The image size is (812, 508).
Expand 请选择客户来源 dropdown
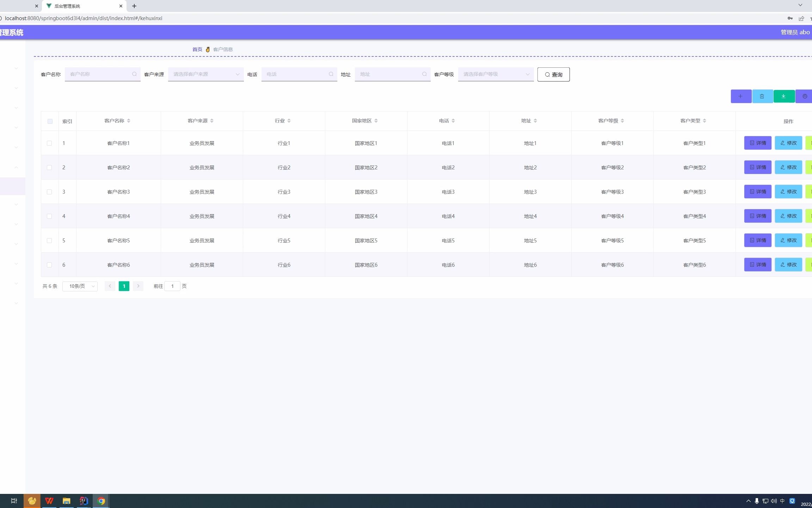coord(205,74)
